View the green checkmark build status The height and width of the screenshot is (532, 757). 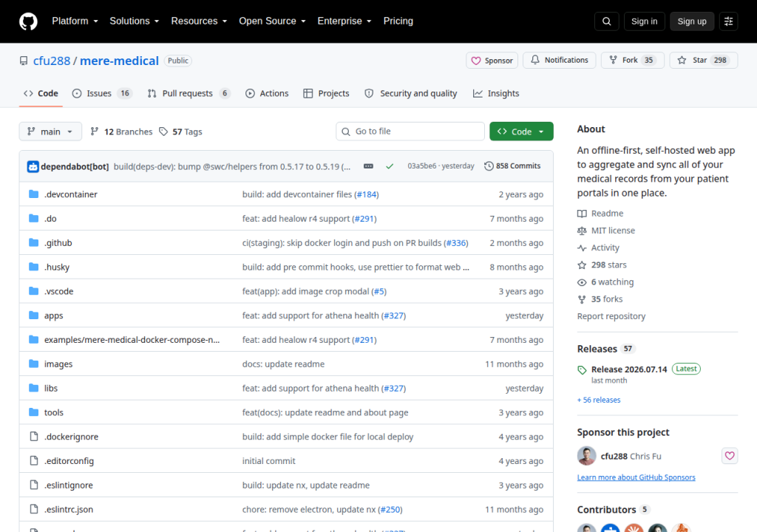click(390, 166)
